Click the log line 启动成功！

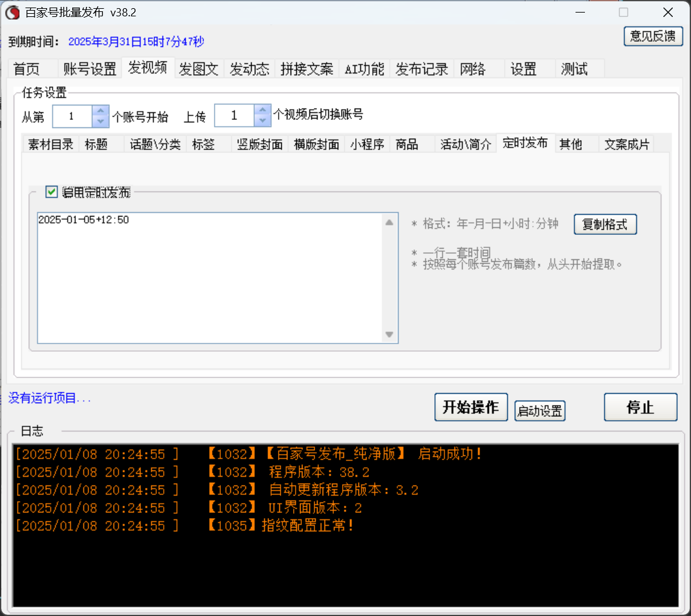(x=450, y=454)
